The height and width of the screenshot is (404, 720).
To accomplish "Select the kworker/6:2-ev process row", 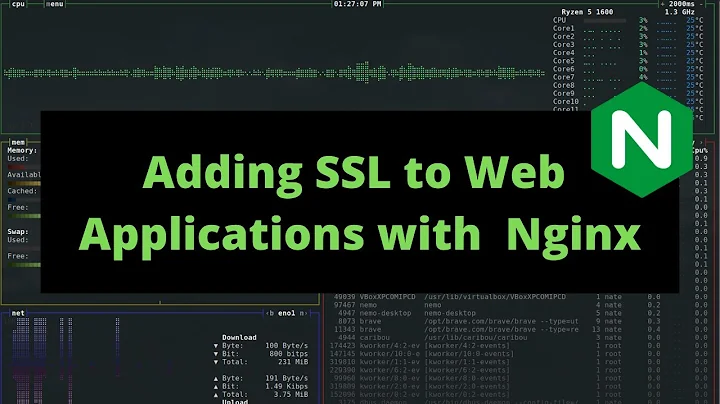I will [519, 370].
